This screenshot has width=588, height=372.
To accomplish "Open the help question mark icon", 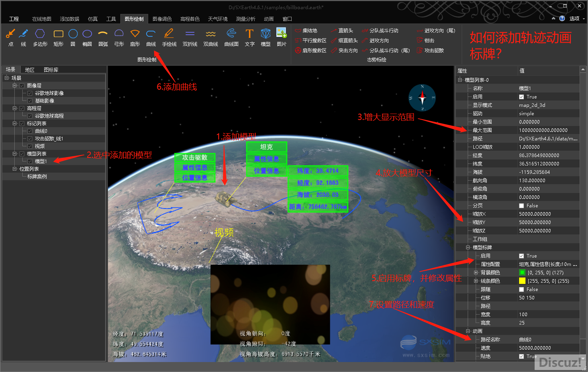I will click(x=562, y=18).
